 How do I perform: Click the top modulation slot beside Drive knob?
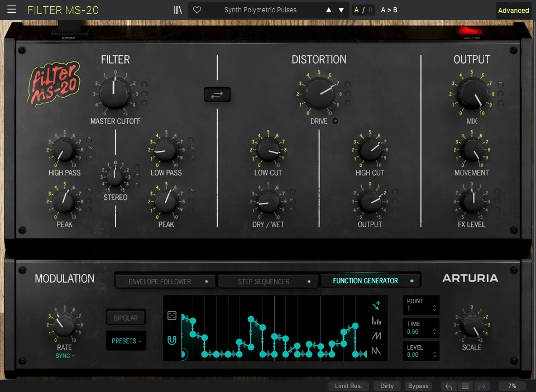(x=348, y=84)
